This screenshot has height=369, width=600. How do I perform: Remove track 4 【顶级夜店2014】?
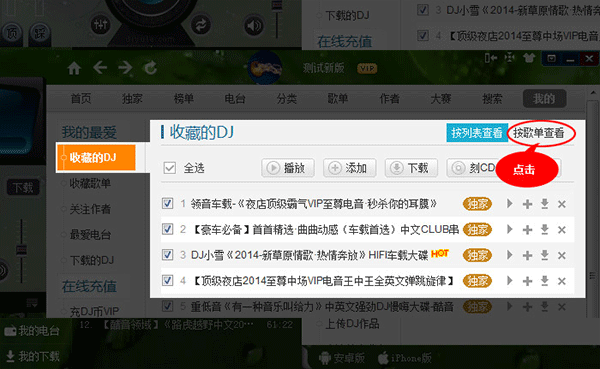[x=562, y=281]
